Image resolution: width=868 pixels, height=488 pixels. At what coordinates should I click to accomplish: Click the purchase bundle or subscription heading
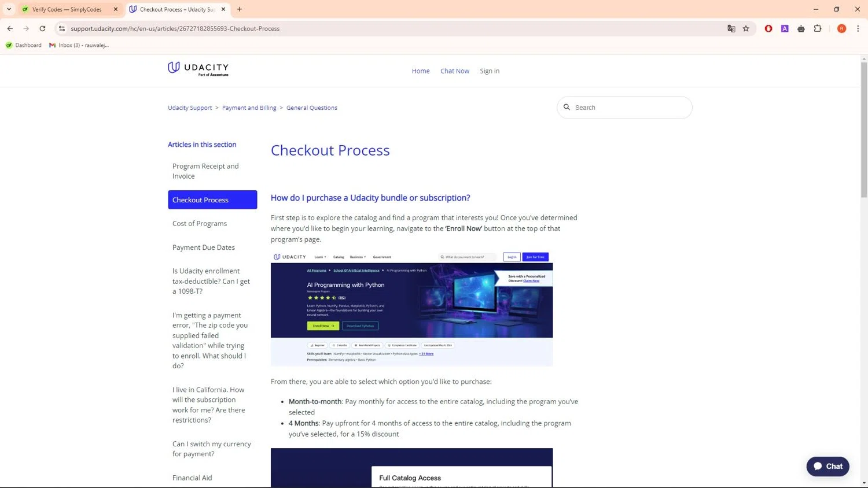[370, 198]
